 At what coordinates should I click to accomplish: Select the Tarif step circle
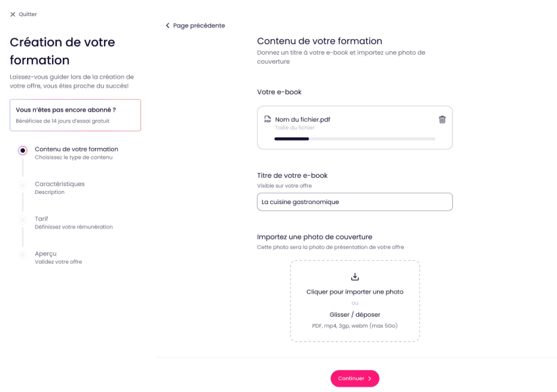coord(23,220)
